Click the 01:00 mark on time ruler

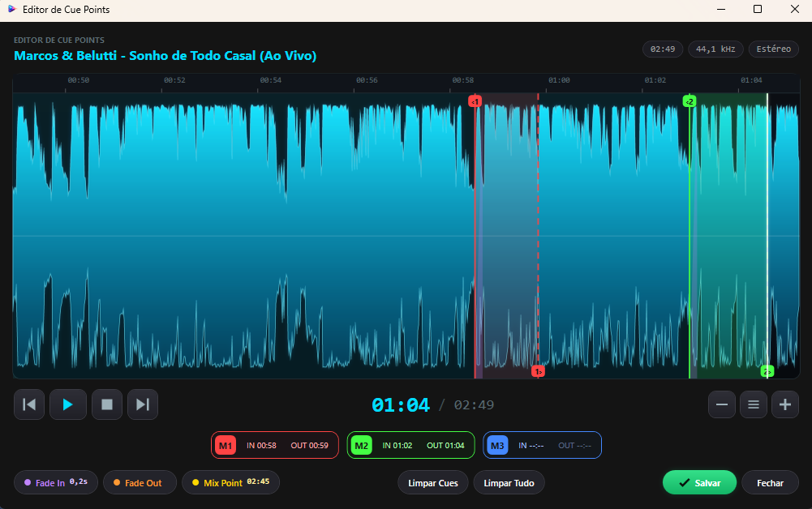[559, 80]
